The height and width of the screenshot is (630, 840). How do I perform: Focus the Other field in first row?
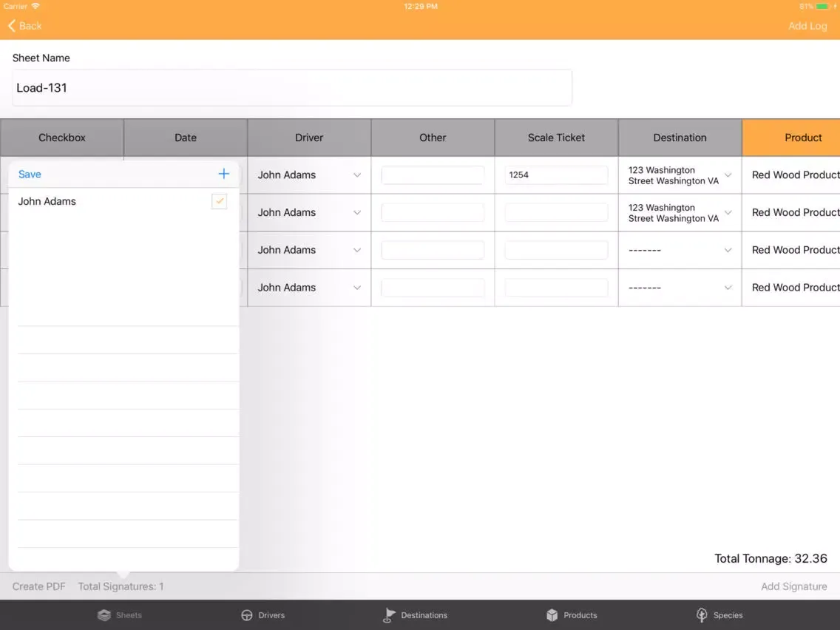pos(433,175)
